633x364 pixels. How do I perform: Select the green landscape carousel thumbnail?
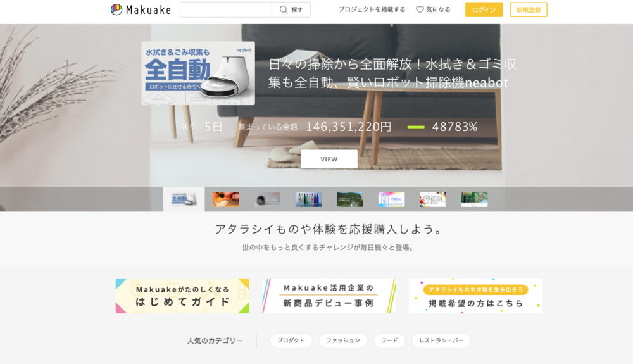click(x=350, y=199)
